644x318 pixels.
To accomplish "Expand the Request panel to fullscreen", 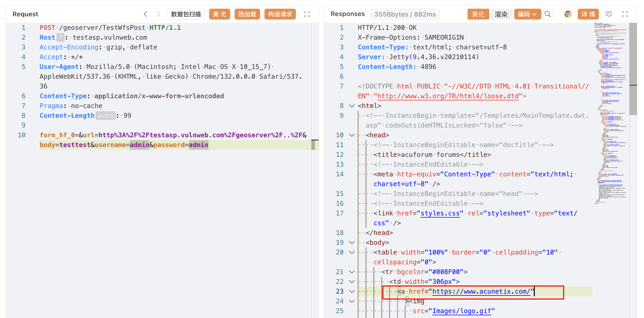I will click(307, 14).
